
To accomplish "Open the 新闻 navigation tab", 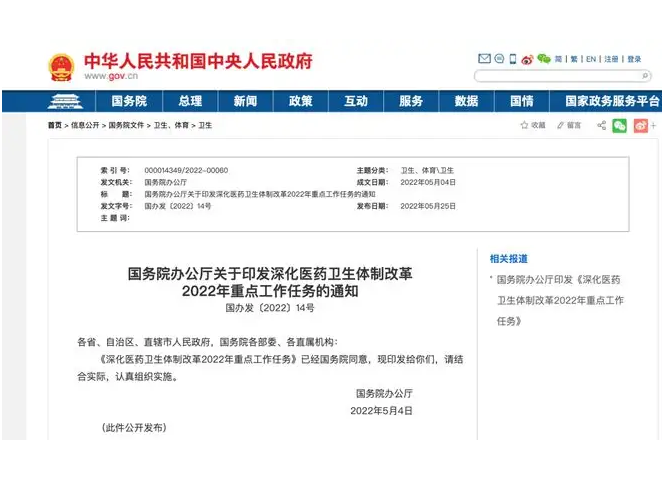I will [245, 101].
